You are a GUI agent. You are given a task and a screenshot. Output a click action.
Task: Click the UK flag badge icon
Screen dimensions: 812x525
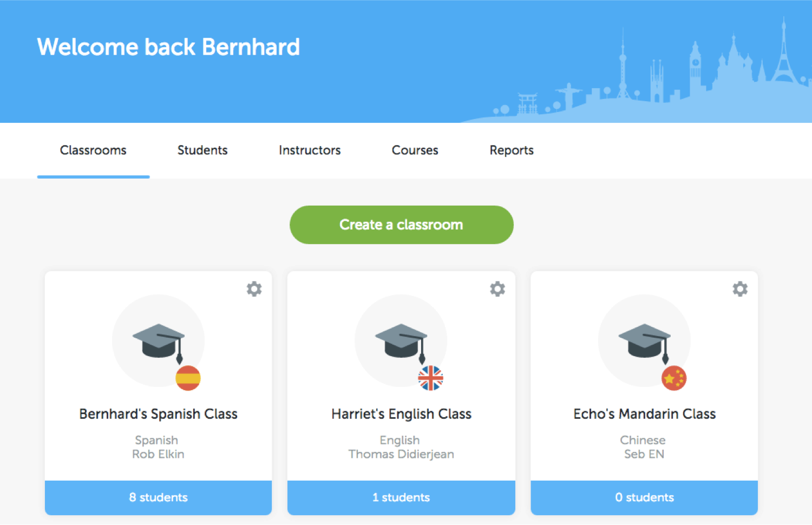(x=431, y=378)
